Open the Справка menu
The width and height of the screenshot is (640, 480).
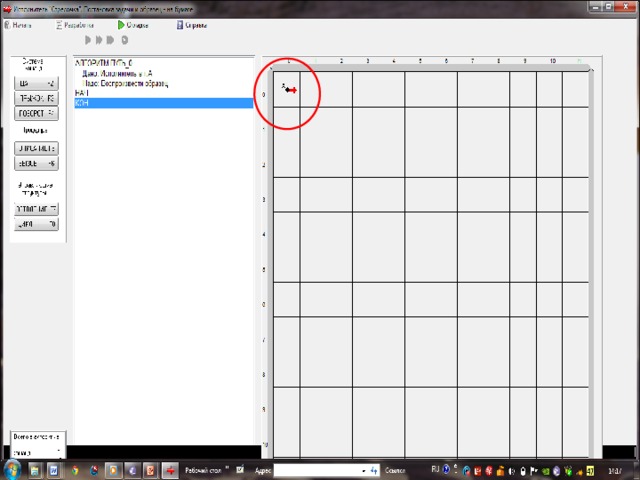click(x=192, y=25)
